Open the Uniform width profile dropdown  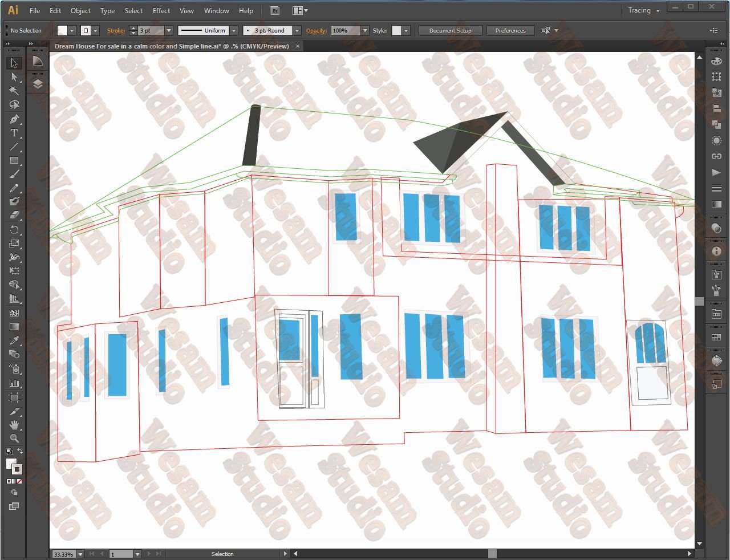[x=234, y=31]
